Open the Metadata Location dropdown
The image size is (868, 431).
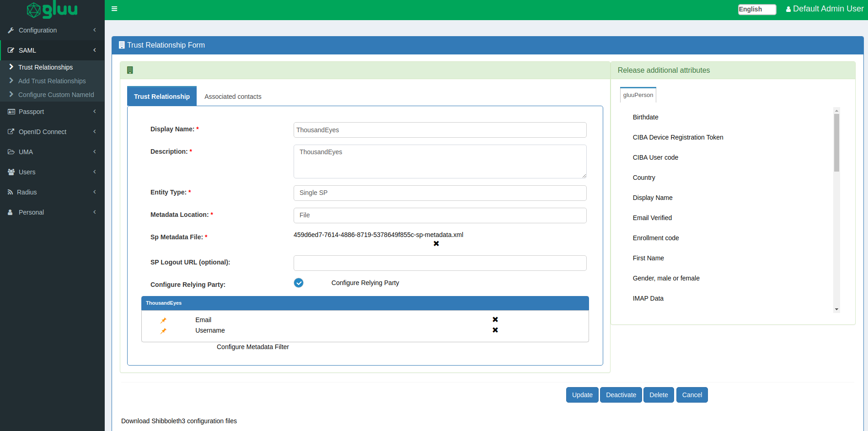439,215
